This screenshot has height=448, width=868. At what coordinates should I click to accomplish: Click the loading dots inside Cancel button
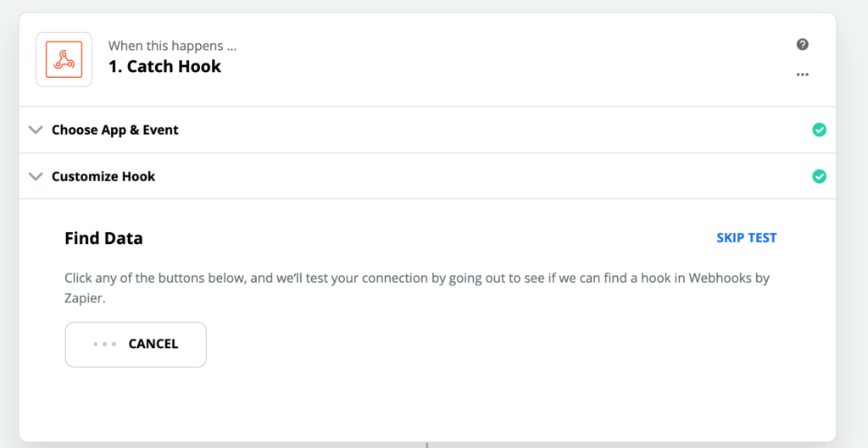click(x=105, y=344)
